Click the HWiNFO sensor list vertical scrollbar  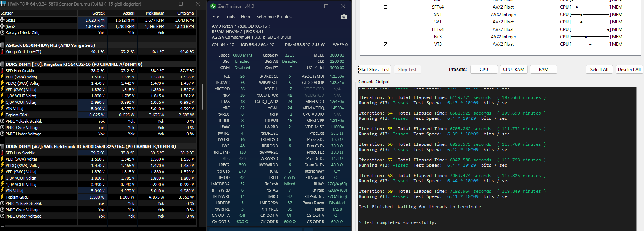(203, 97)
